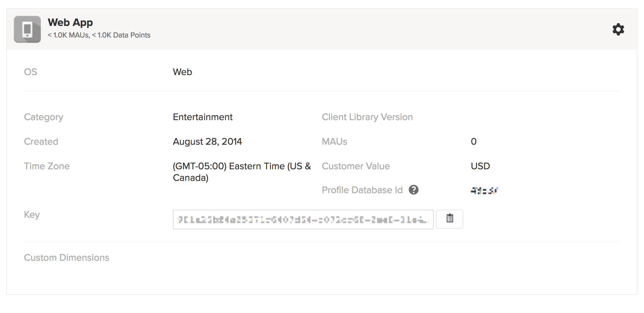644x313 pixels.
Task: Click the Custom Dimensions label
Action: 67,258
